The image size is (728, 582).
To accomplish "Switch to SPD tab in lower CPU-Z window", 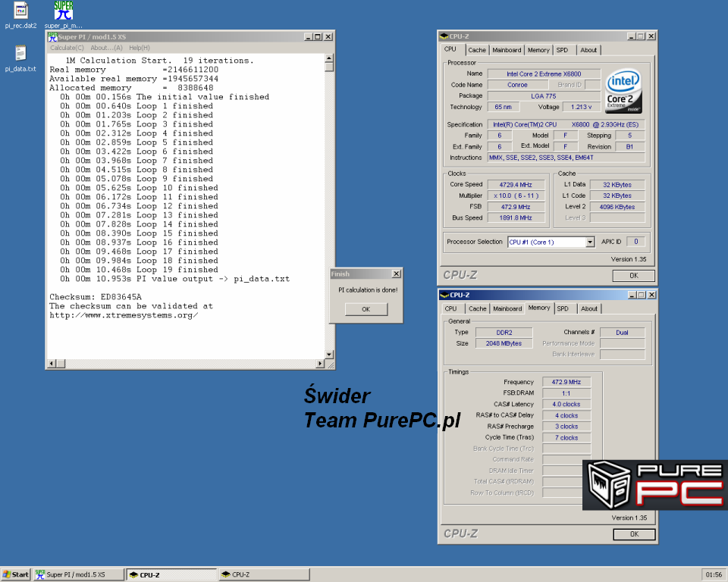I will (x=563, y=308).
